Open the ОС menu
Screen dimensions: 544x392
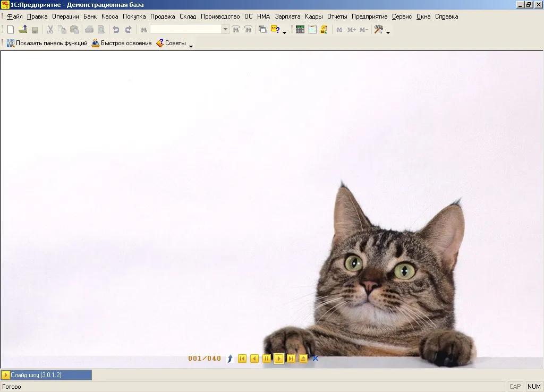point(249,16)
